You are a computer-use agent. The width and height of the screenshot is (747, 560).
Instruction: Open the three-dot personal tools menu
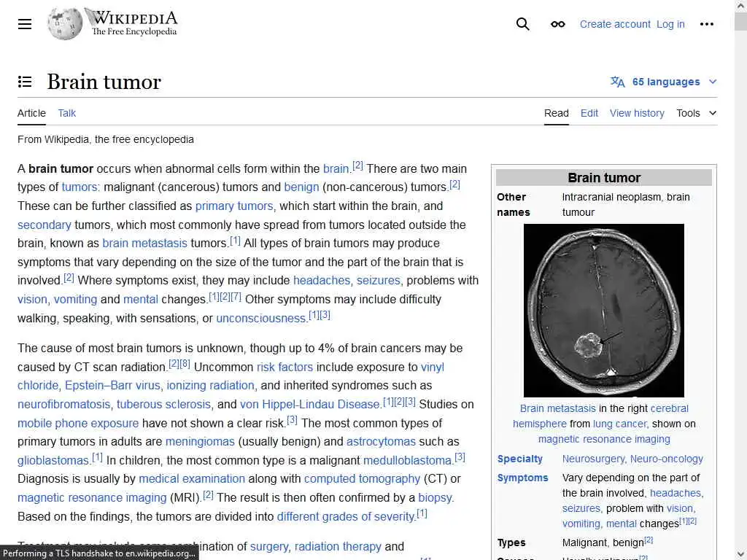[x=706, y=24]
